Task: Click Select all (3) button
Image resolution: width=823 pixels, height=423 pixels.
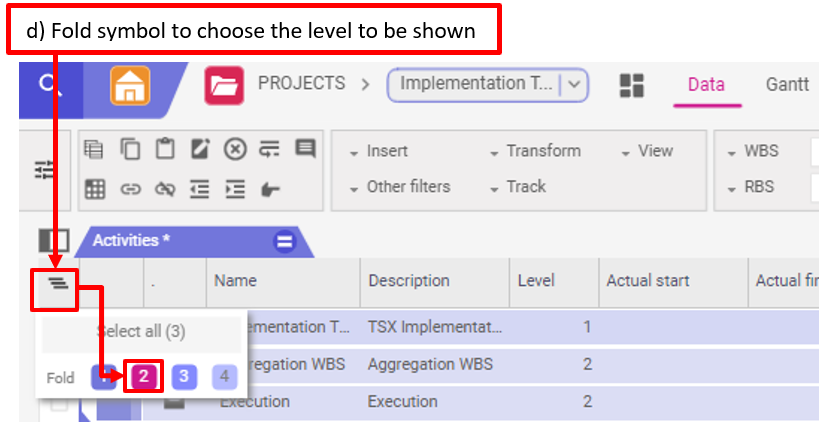Action: 141,331
